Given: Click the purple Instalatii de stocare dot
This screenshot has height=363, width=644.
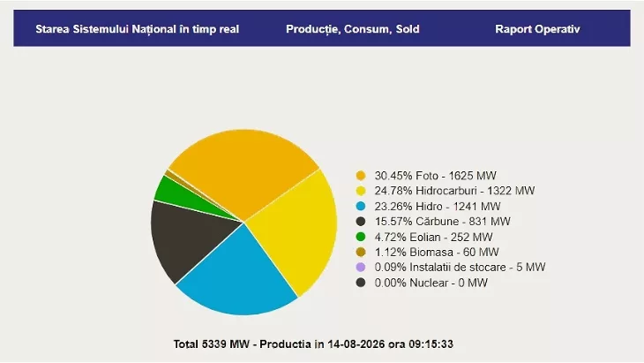Looking at the screenshot, I should coord(361,268).
